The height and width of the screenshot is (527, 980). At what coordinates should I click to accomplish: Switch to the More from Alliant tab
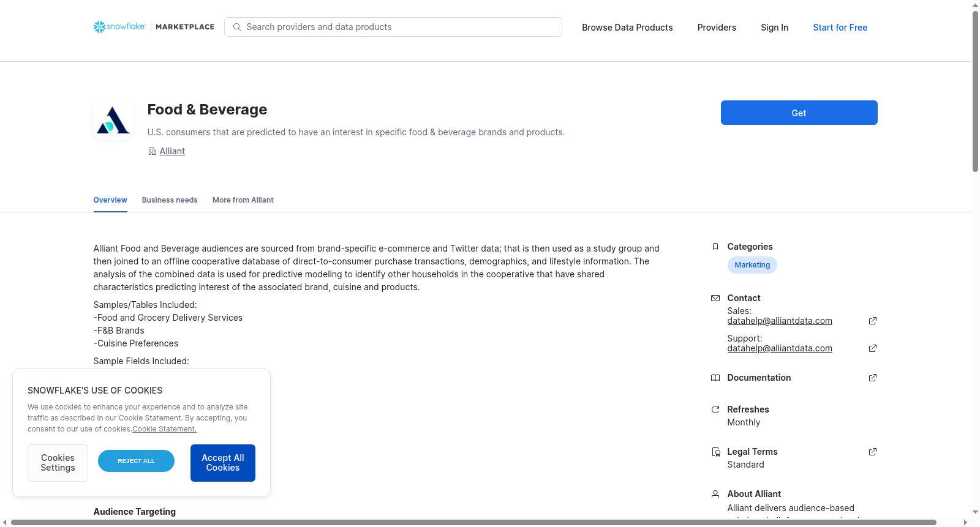click(x=243, y=200)
